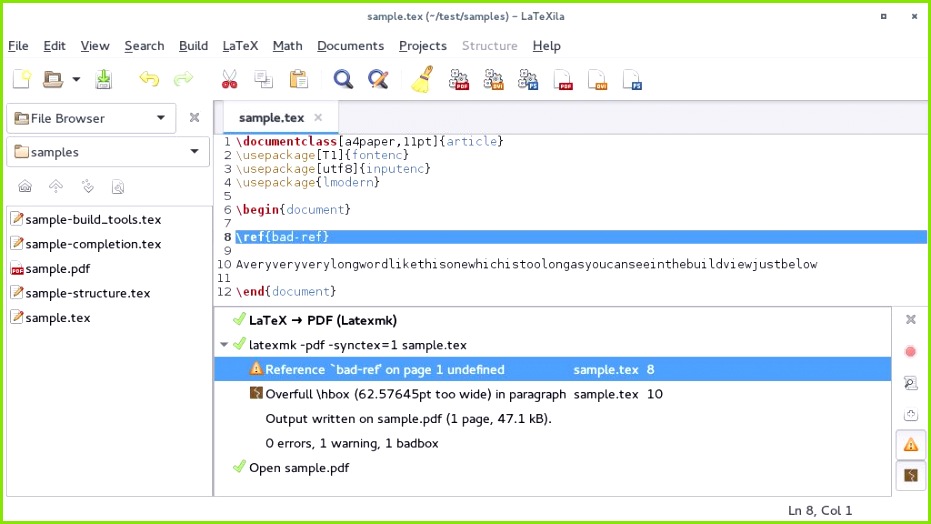931x524 pixels.
Task: Collapse the latexmk command output tree
Action: 224,344
